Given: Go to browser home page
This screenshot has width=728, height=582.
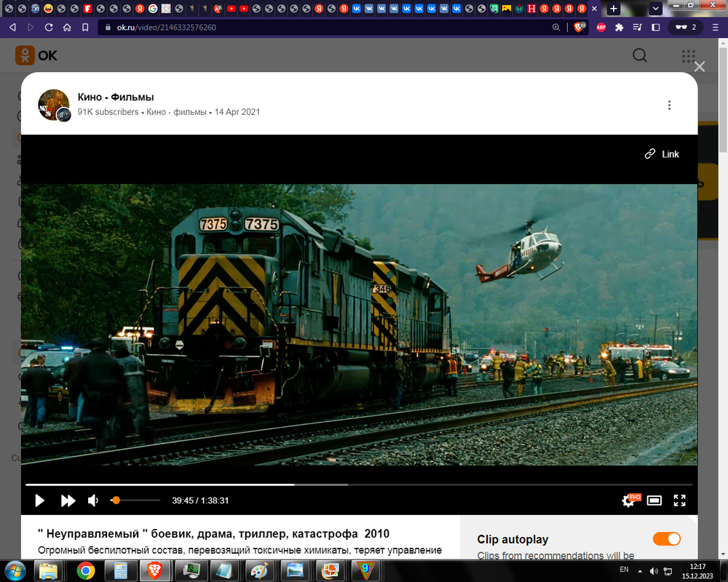Looking at the screenshot, I should click(67, 28).
